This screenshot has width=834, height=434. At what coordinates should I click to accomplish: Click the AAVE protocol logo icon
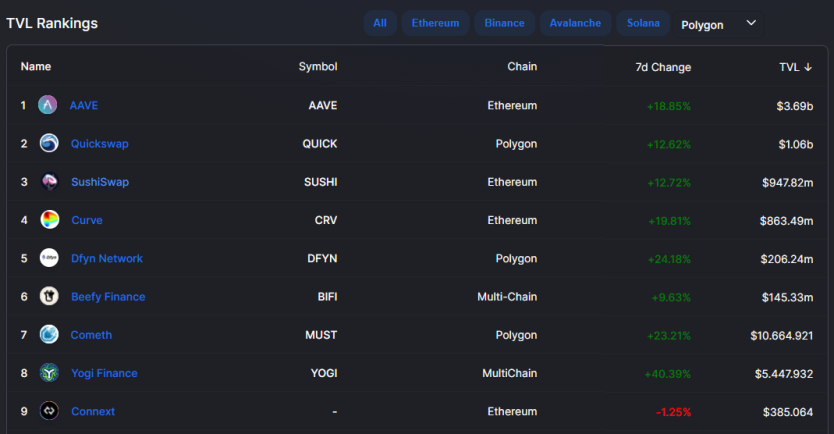point(47,105)
